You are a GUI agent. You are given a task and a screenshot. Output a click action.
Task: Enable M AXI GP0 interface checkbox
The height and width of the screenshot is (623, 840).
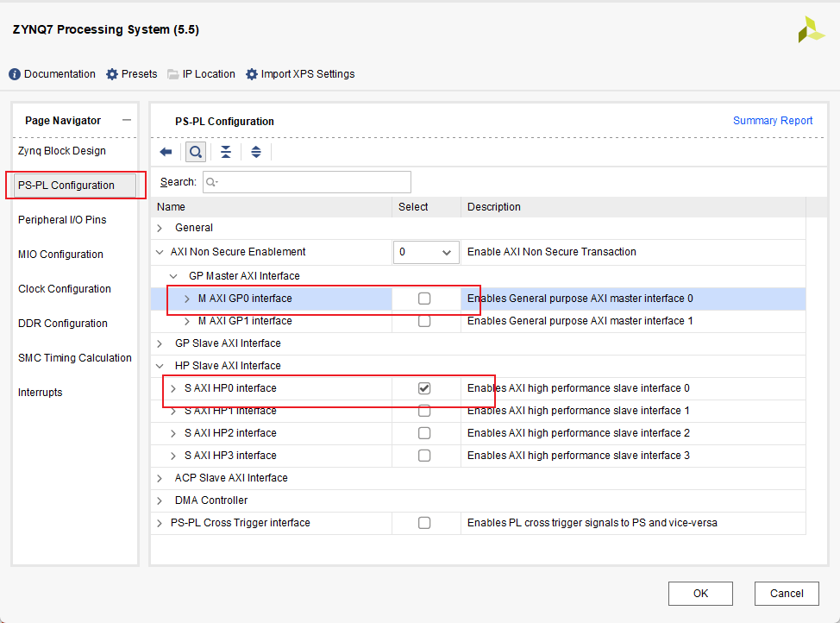tap(424, 299)
